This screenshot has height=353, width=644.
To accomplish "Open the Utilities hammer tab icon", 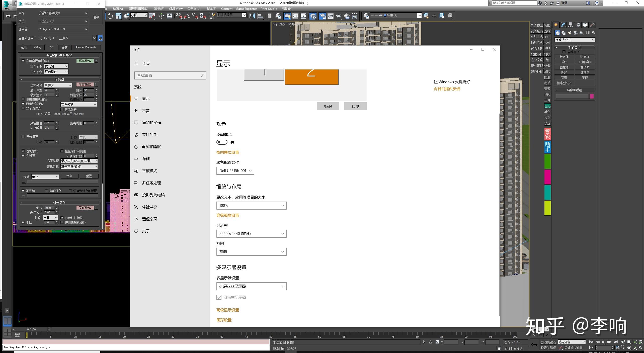I will [592, 25].
